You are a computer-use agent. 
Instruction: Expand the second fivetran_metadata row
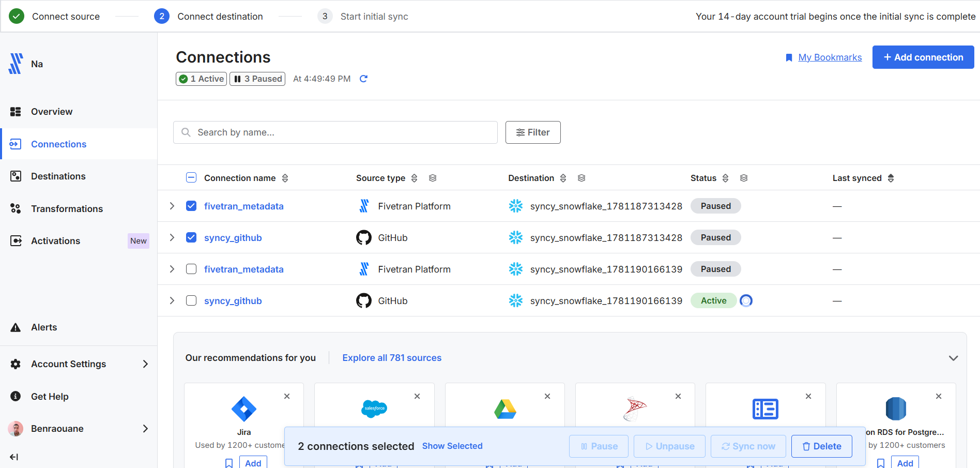172,269
